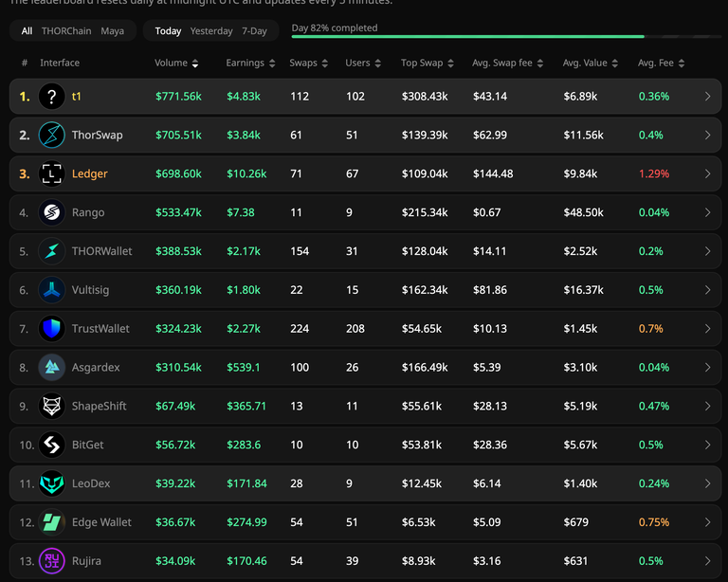Expand the THORWallet row chevron
Image resolution: width=728 pixels, height=582 pixels.
pyautogui.click(x=707, y=251)
